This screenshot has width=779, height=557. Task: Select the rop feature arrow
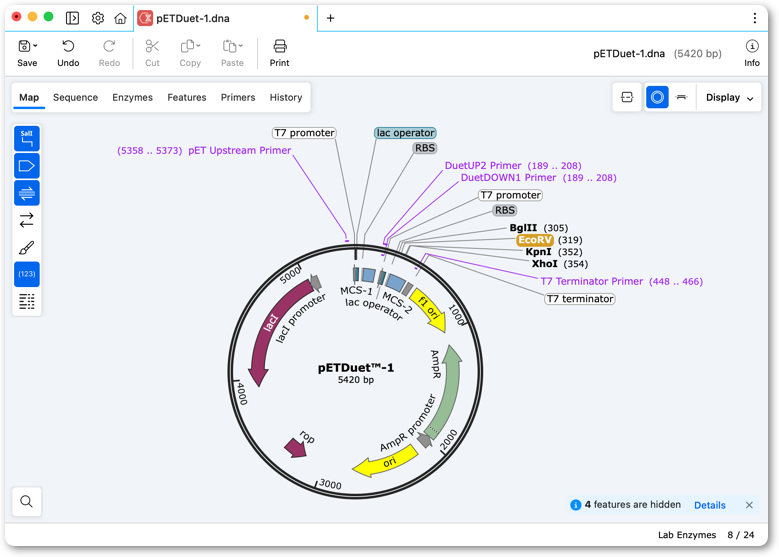tap(295, 448)
